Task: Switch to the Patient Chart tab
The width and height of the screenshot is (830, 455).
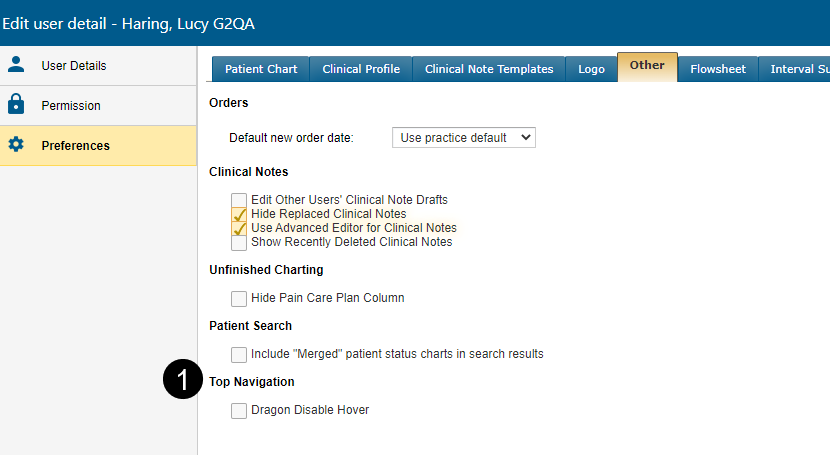Action: [x=260, y=69]
